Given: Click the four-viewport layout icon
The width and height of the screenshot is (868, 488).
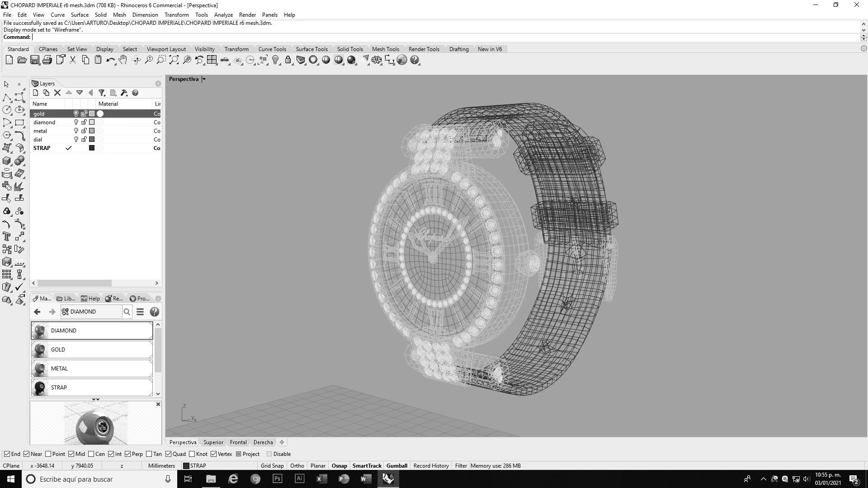Looking at the screenshot, I should click(212, 60).
